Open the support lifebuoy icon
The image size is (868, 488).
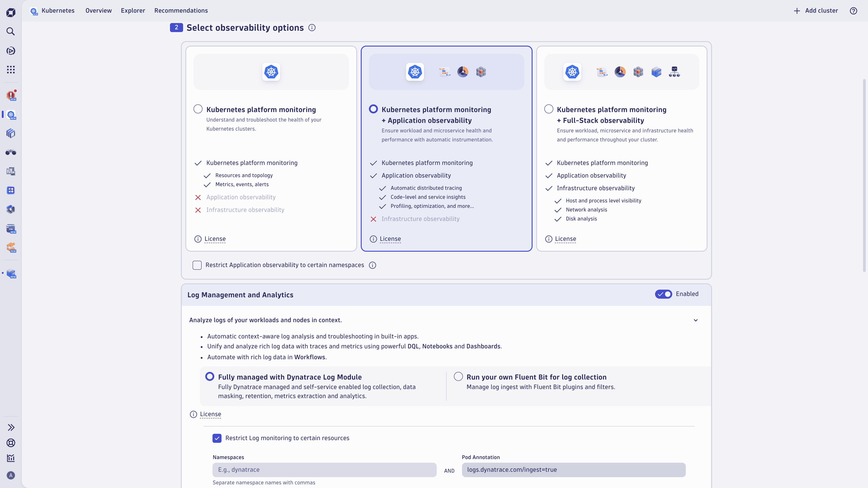point(11,443)
